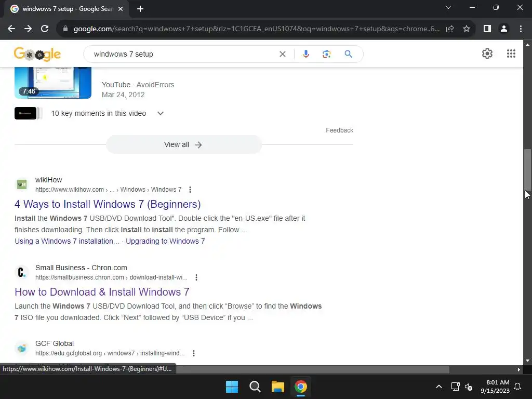Screen dimensions: 532x399
Task: Open notifications bell icon
Action: point(518,387)
